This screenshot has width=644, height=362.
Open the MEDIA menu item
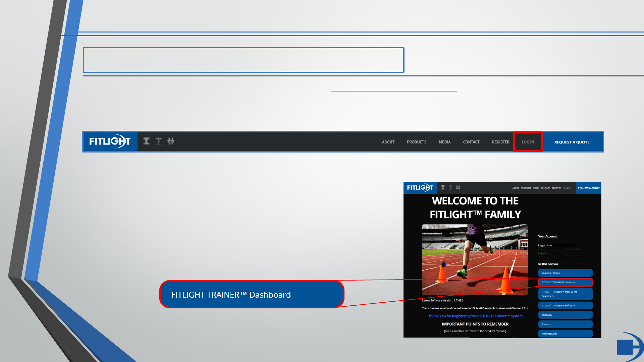click(x=445, y=142)
